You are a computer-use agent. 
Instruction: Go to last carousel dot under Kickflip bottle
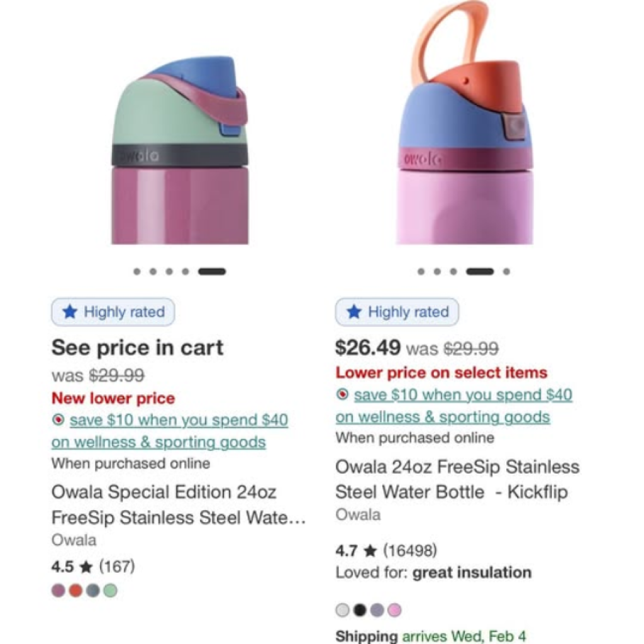[x=506, y=272]
